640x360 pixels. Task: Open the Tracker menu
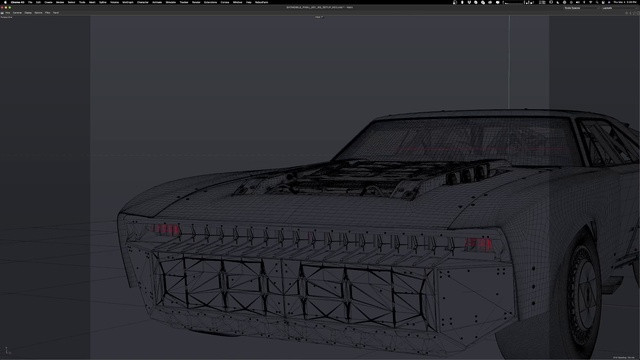pyautogui.click(x=184, y=2)
